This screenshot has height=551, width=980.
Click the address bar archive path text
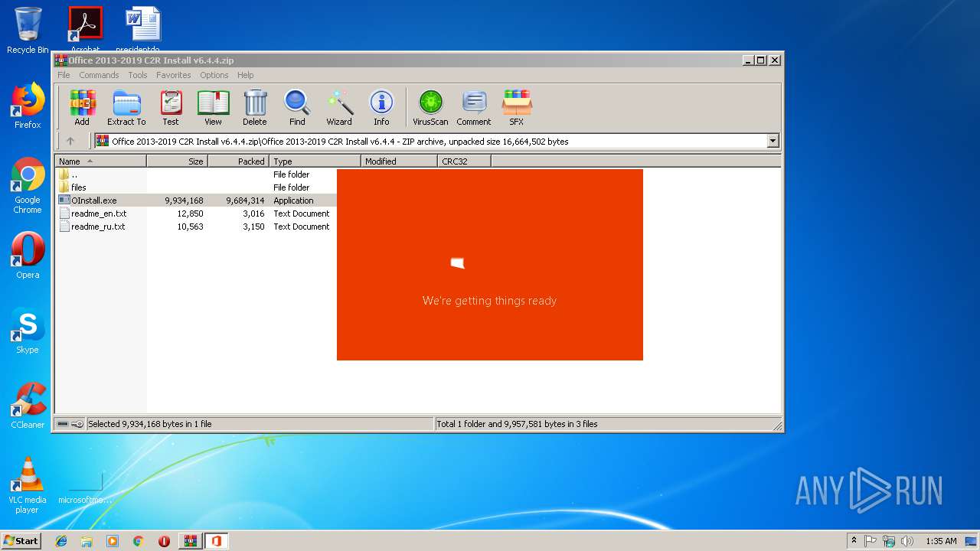click(x=340, y=141)
